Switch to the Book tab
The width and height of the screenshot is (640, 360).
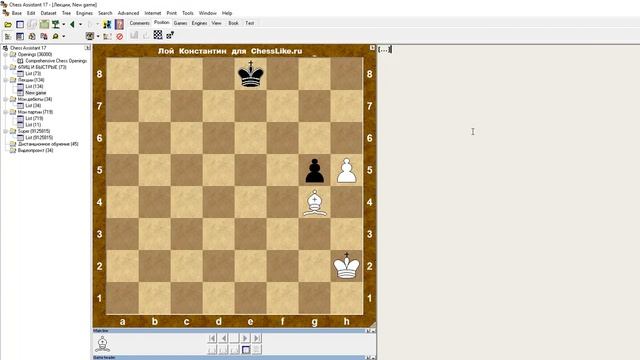pos(233,23)
